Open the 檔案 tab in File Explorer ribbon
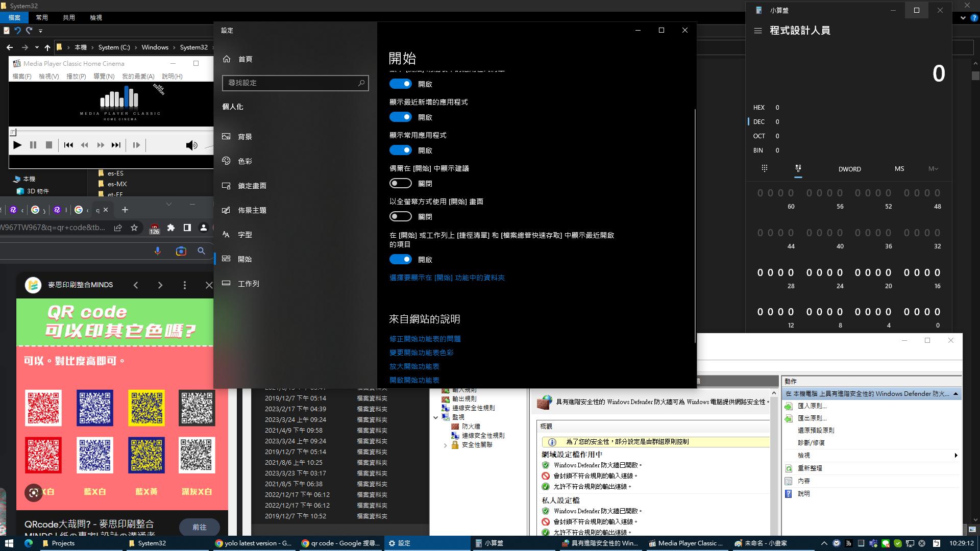The image size is (980, 551). (14, 17)
